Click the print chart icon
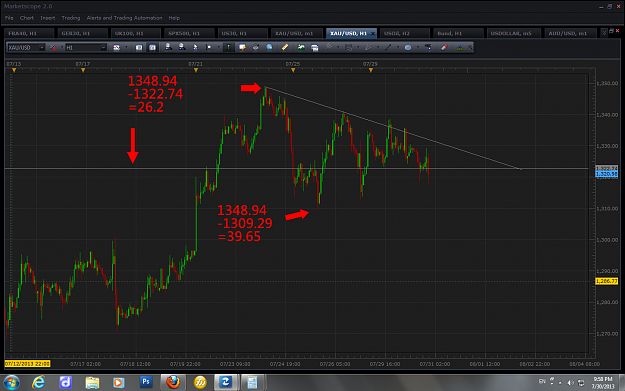The height and width of the screenshot is (391, 625). coord(256,47)
